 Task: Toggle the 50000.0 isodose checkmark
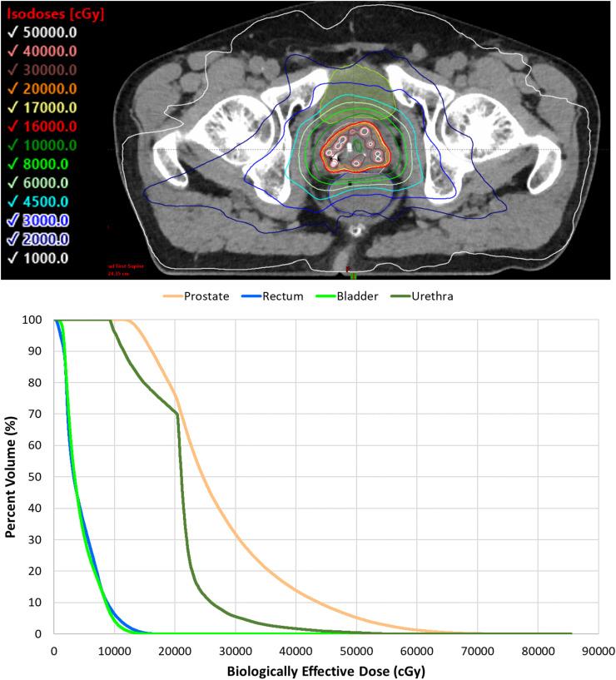click(13, 32)
